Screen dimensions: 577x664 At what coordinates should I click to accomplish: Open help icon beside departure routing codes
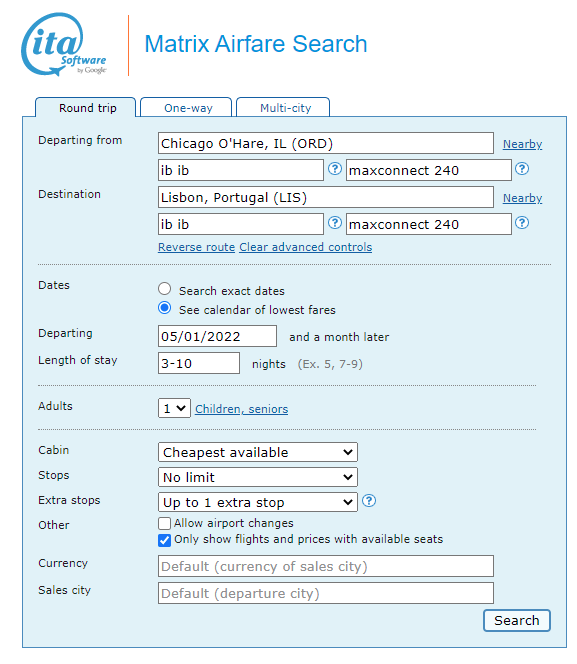335,169
